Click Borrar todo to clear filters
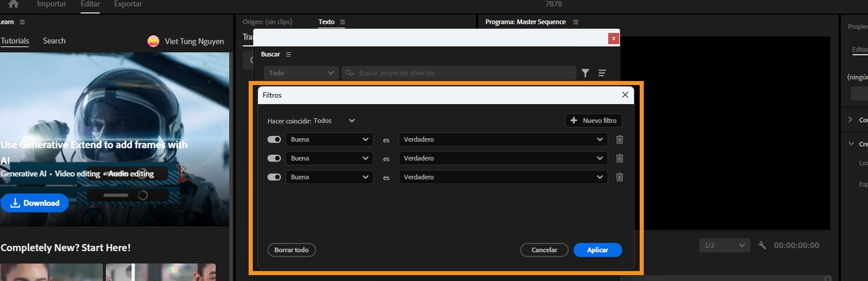The width and height of the screenshot is (868, 281). coord(292,250)
